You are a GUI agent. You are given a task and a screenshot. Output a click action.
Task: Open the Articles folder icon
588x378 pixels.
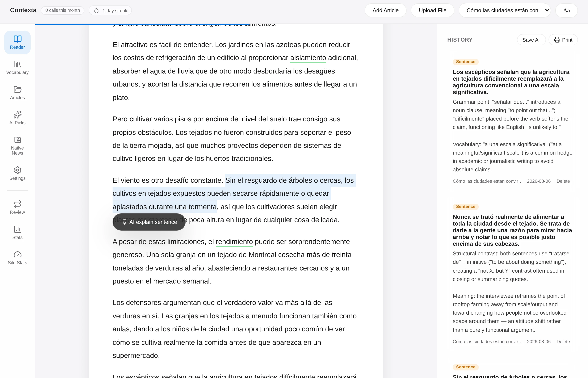(x=17, y=89)
